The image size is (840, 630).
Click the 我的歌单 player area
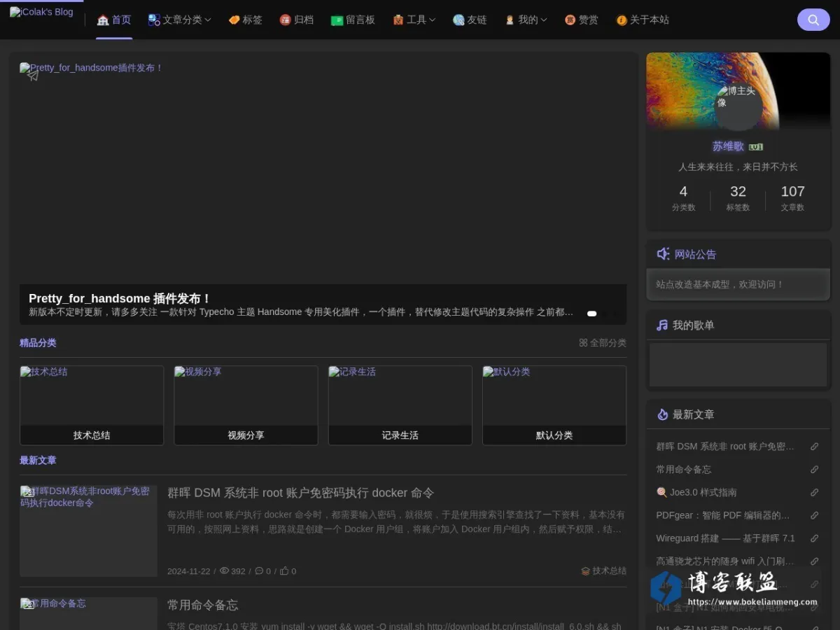(x=738, y=365)
